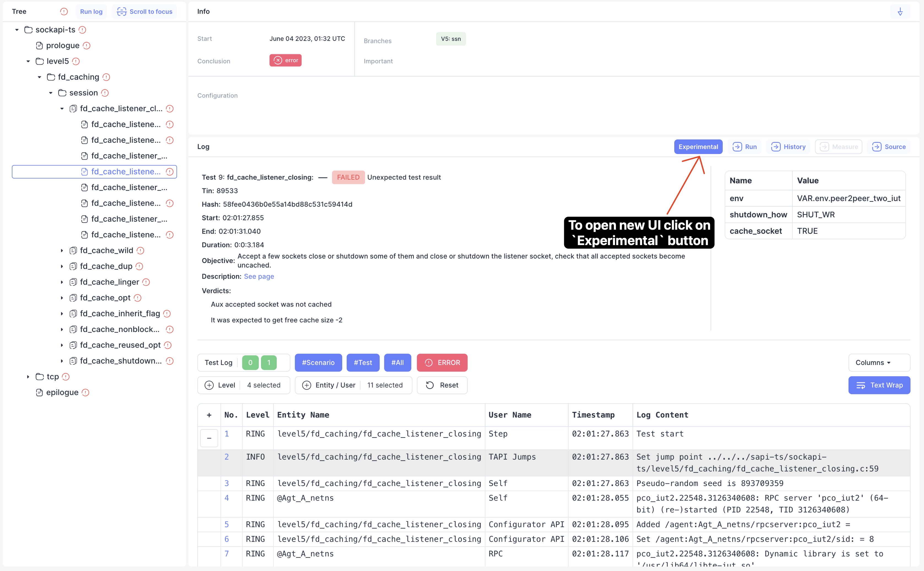This screenshot has width=924, height=571.
Task: Toggle test log nesting level 0
Action: tap(250, 363)
